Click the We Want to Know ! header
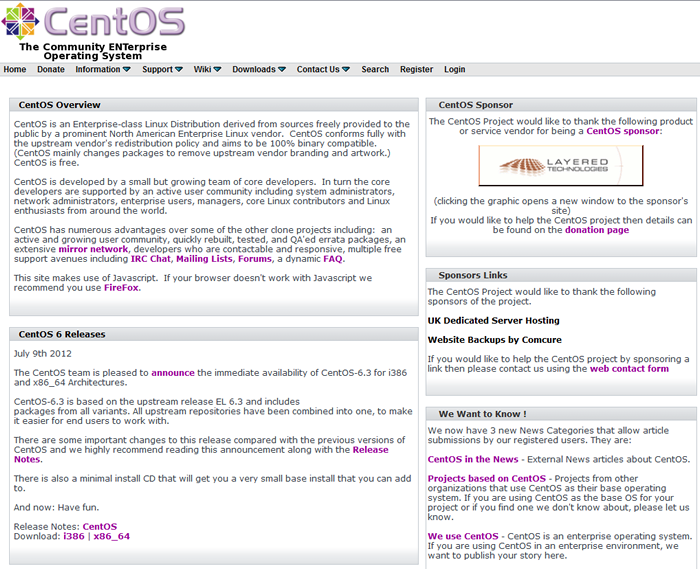The image size is (700, 569). (x=561, y=414)
